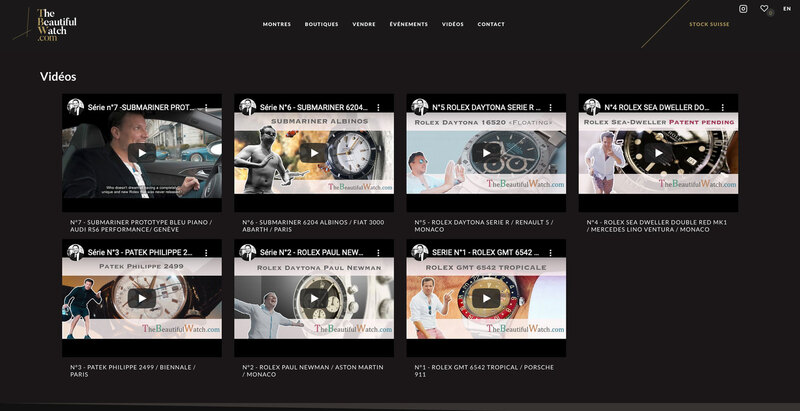The height and width of the screenshot is (411, 800).
Task: Open three-dot menu on Patek Philippe video
Action: coord(207,252)
